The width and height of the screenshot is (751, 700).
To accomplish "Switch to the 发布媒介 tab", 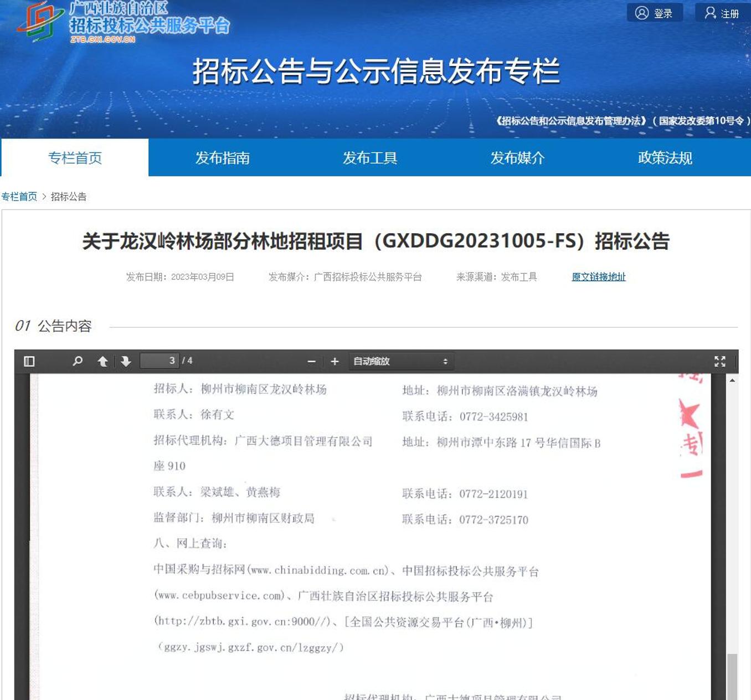I will [x=517, y=158].
